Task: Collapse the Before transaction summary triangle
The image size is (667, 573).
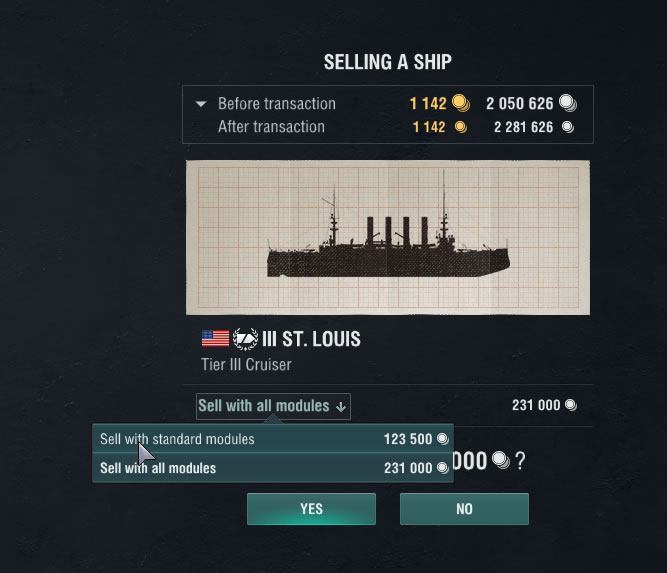Action: (201, 104)
